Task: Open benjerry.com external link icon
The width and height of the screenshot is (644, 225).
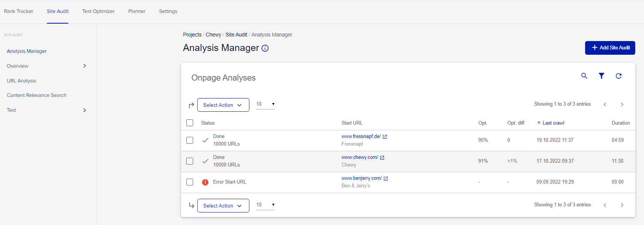Action: pyautogui.click(x=386, y=179)
